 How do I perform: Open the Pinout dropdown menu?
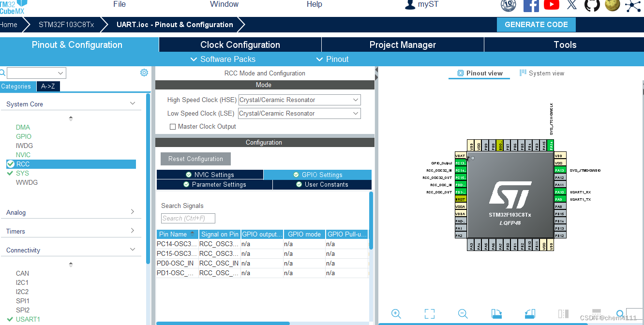tap(332, 59)
